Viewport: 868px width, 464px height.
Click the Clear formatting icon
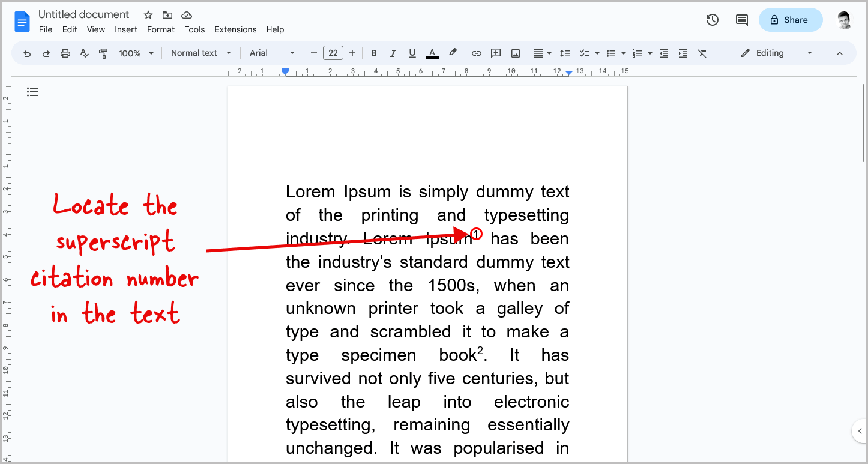click(702, 53)
